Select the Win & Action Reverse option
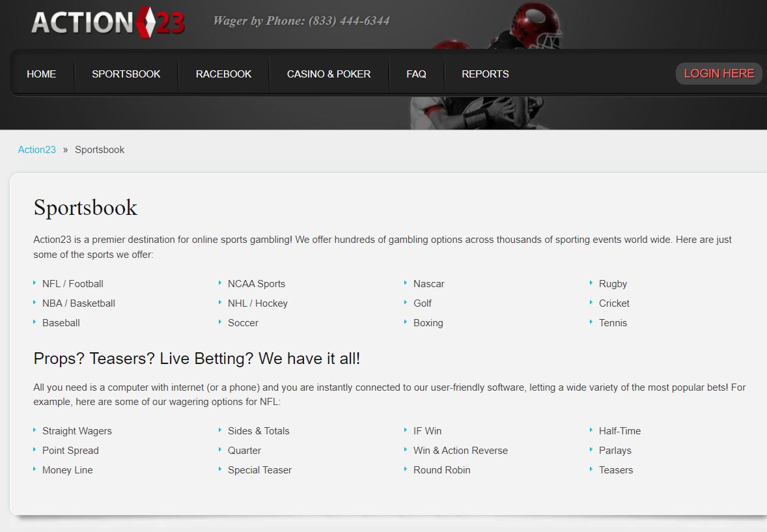Image resolution: width=767 pixels, height=532 pixels. [x=461, y=451]
